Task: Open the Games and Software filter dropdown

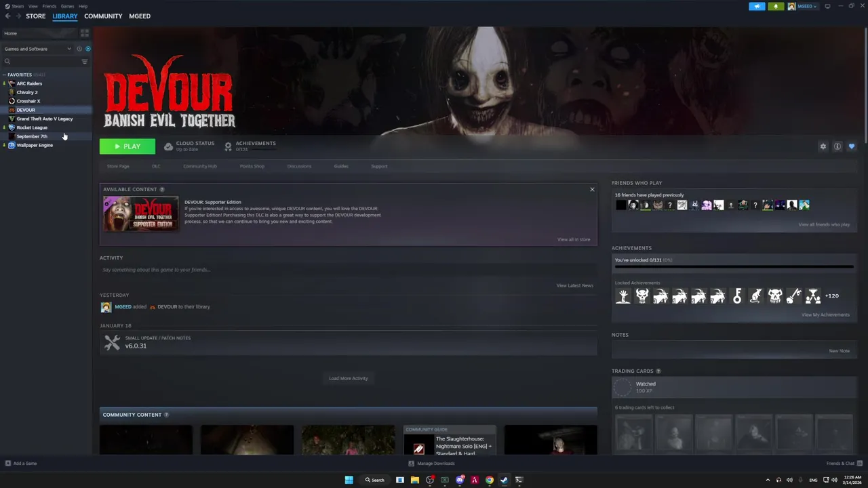Action: (x=37, y=49)
